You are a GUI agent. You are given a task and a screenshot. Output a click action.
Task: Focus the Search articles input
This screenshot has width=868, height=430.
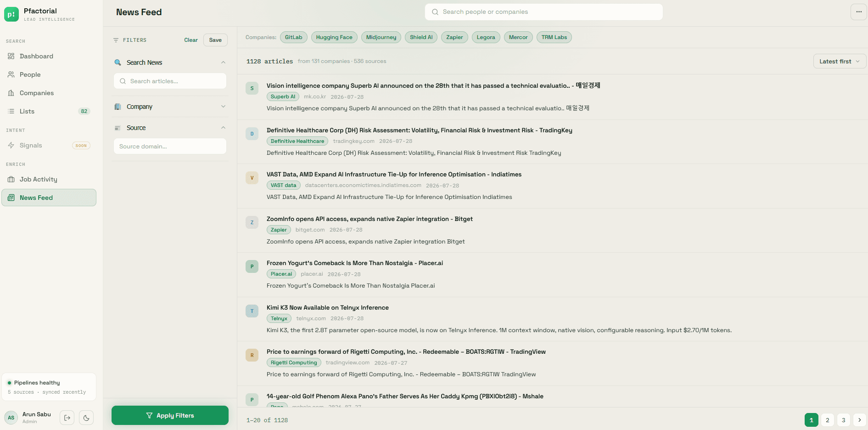coord(170,81)
